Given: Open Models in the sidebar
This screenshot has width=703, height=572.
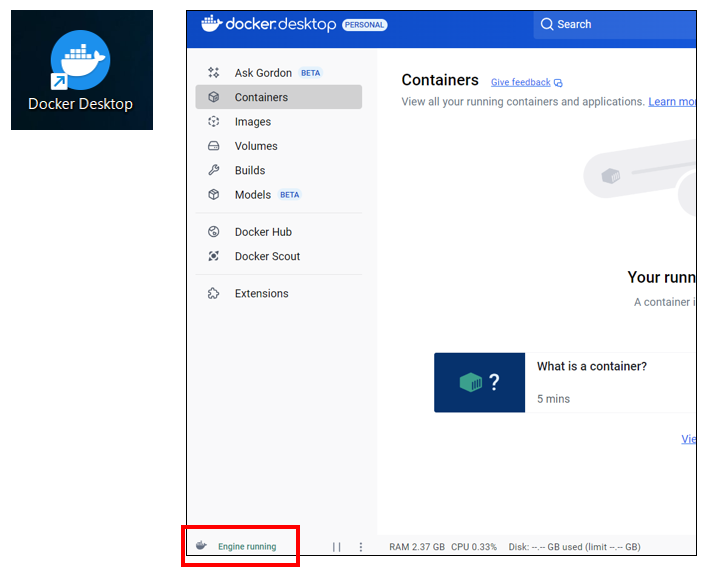Looking at the screenshot, I should (x=278, y=195).
